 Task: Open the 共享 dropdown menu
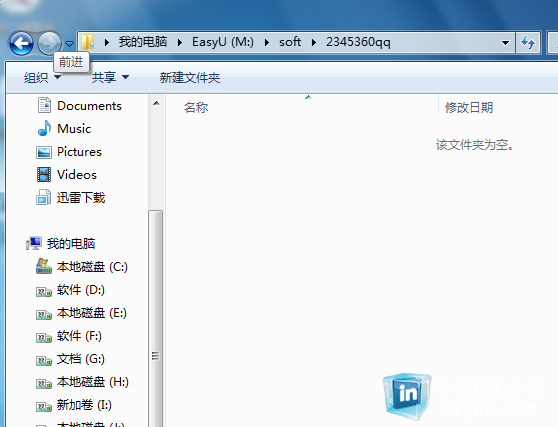pyautogui.click(x=110, y=77)
